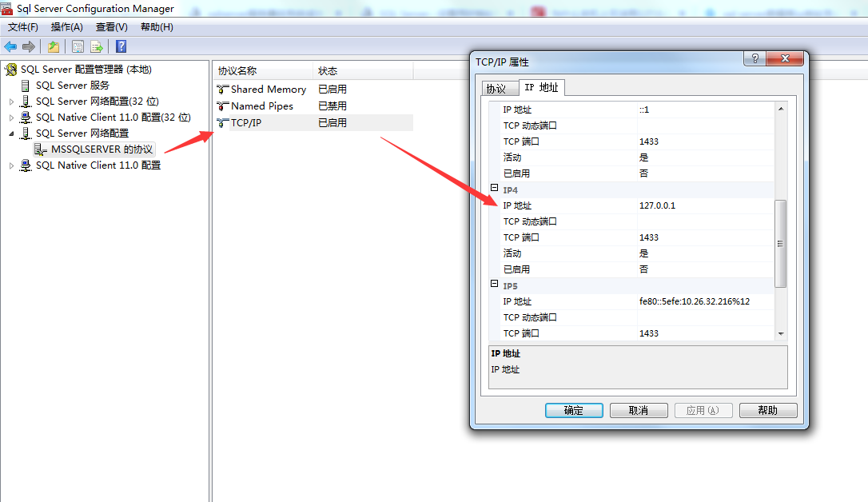Click the IP4 address value 127.0.0.1
This screenshot has width=868, height=502.
pyautogui.click(x=657, y=205)
